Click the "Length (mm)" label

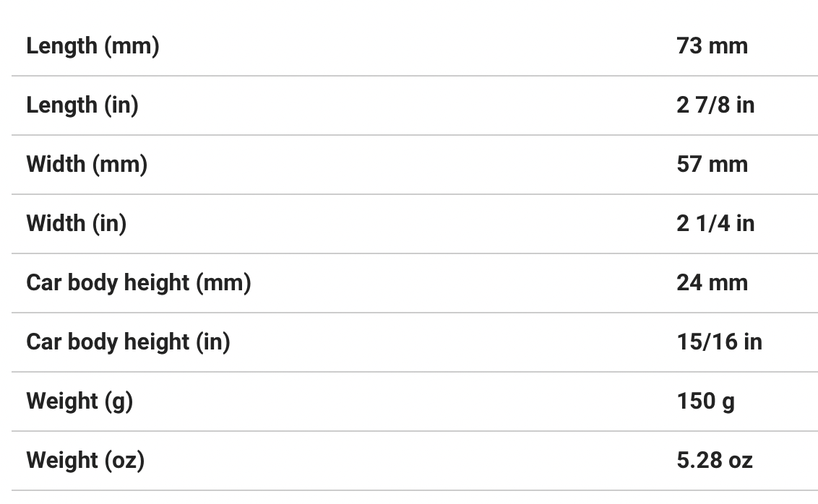click(x=92, y=46)
